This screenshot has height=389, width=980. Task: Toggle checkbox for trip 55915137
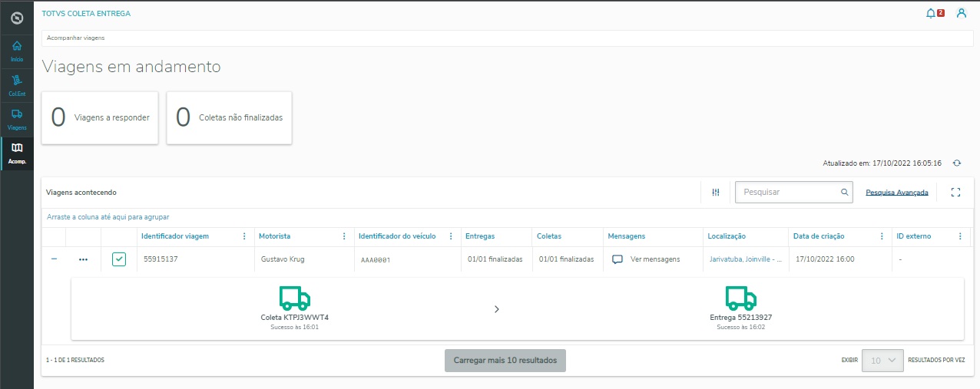point(118,259)
